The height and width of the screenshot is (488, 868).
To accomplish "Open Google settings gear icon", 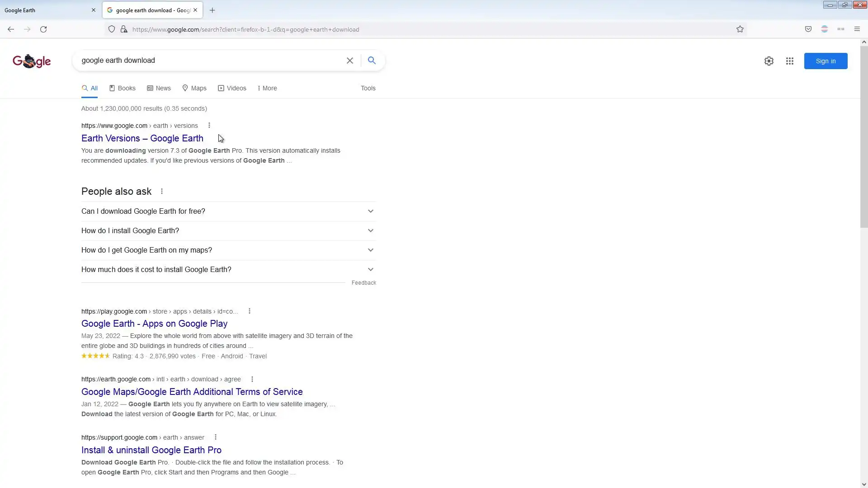I will [x=769, y=61].
